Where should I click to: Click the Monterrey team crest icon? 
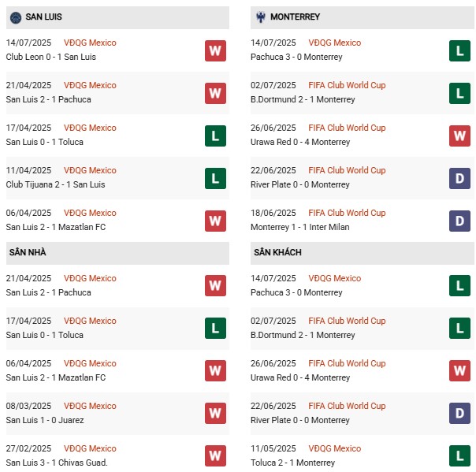click(x=258, y=17)
